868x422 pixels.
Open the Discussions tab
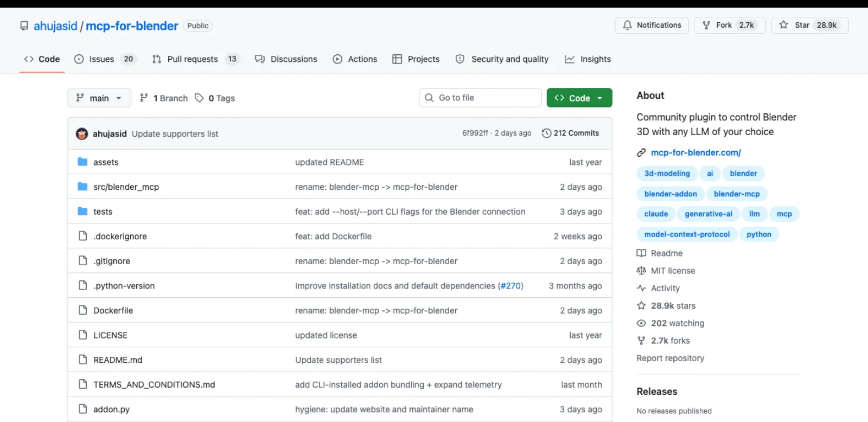click(x=286, y=59)
